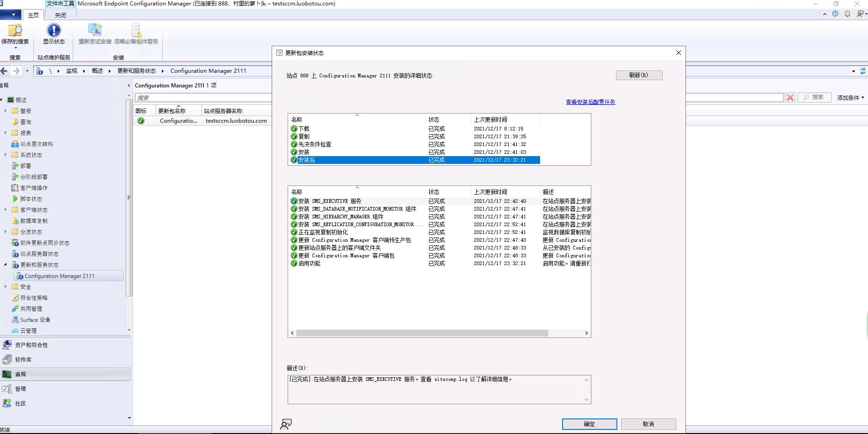Select 正在监视复制初始化 row
The width and height of the screenshot is (868, 434).
(x=440, y=232)
